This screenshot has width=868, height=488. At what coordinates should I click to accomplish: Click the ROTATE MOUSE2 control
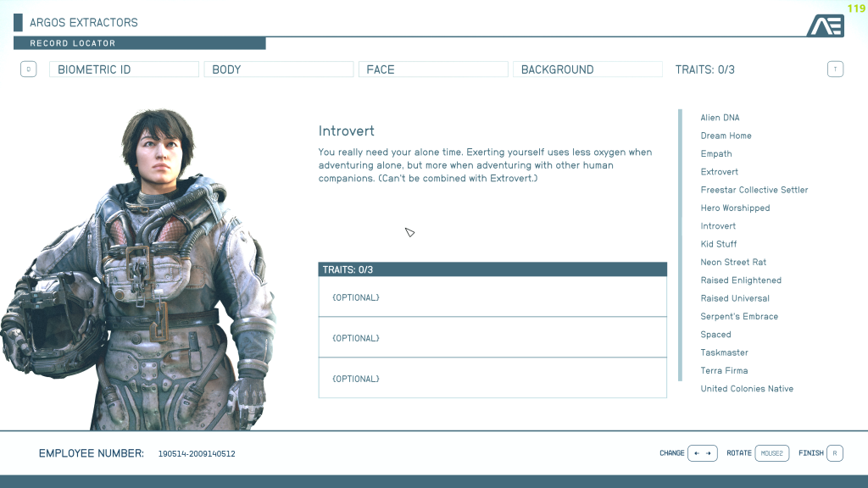coord(771,453)
